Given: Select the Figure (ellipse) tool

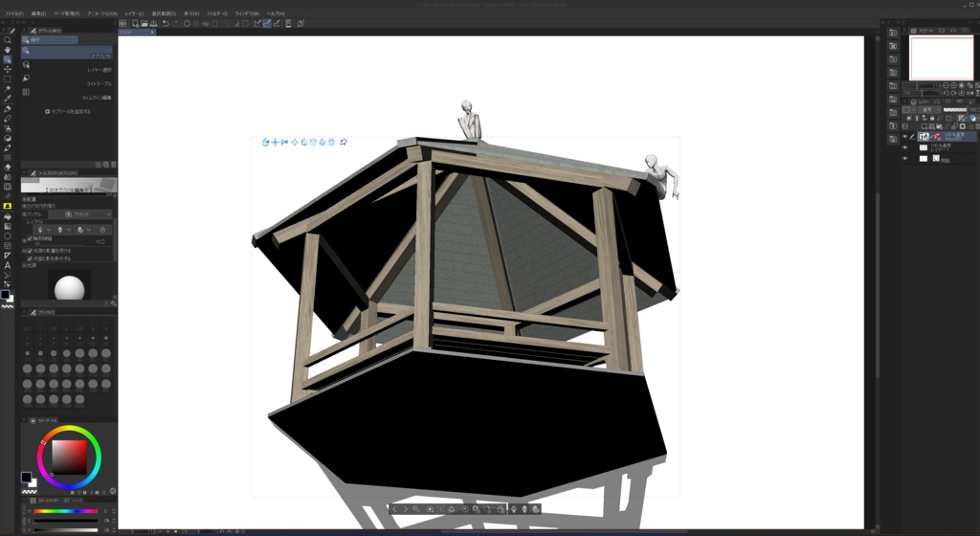Looking at the screenshot, I should pyautogui.click(x=8, y=236).
